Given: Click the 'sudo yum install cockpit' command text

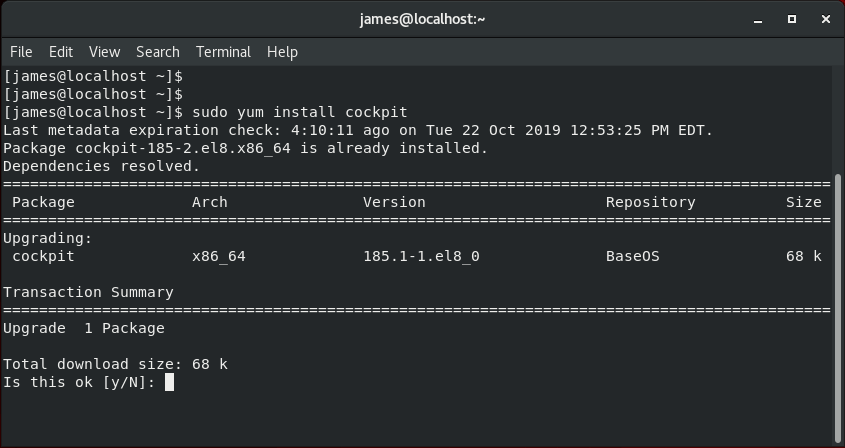Looking at the screenshot, I should [300, 112].
